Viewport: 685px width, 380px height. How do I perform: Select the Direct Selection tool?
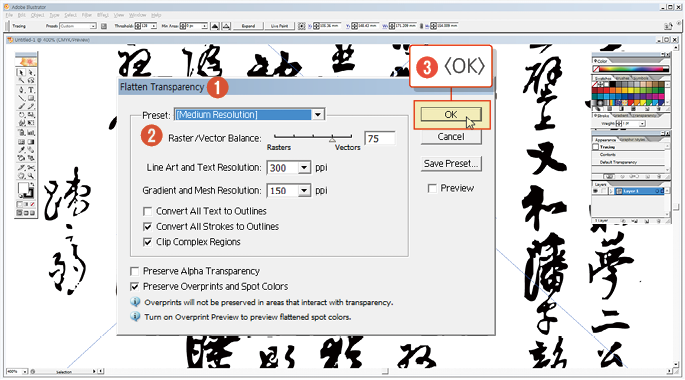coord(31,73)
